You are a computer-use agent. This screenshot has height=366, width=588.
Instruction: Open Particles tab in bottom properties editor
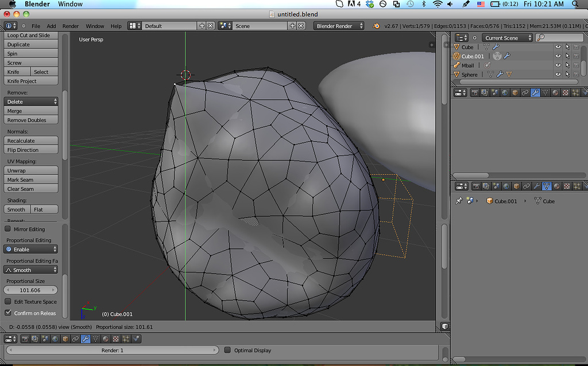pyautogui.click(x=126, y=339)
